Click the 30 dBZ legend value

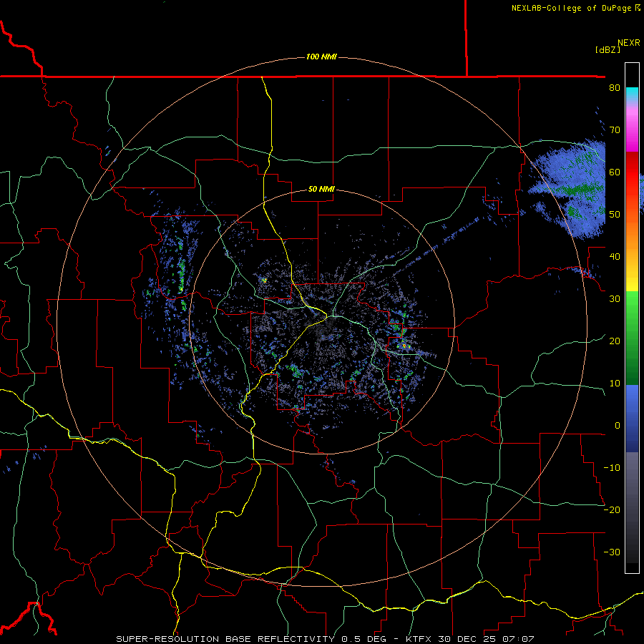(x=615, y=299)
